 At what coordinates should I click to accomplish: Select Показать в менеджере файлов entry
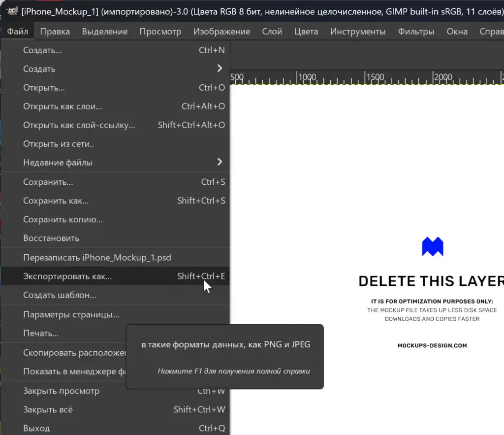(63, 371)
